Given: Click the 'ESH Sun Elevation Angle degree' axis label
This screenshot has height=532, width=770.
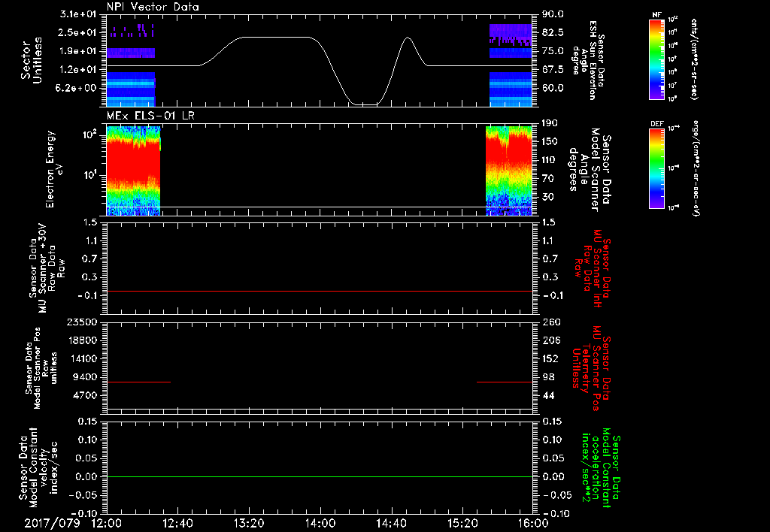Looking at the screenshot, I should coord(588,60).
